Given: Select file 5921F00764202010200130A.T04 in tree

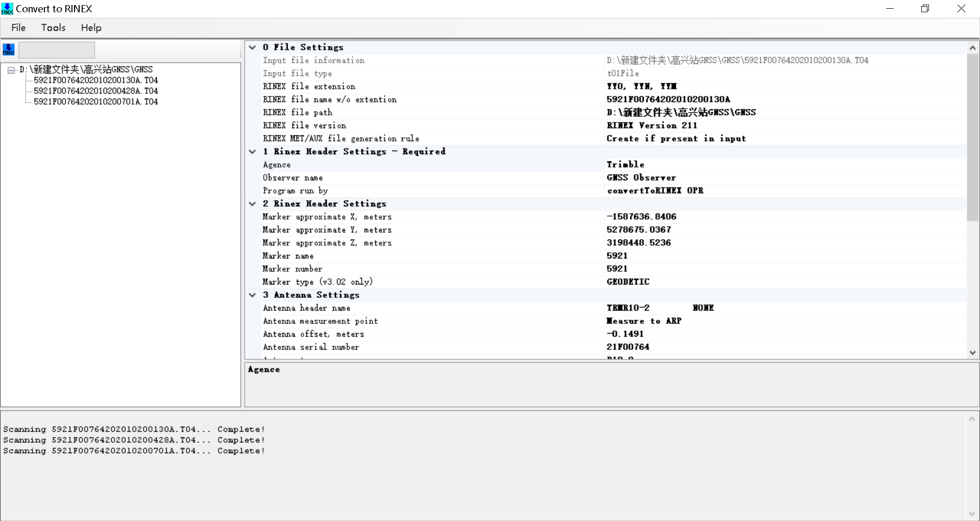Looking at the screenshot, I should pos(95,80).
